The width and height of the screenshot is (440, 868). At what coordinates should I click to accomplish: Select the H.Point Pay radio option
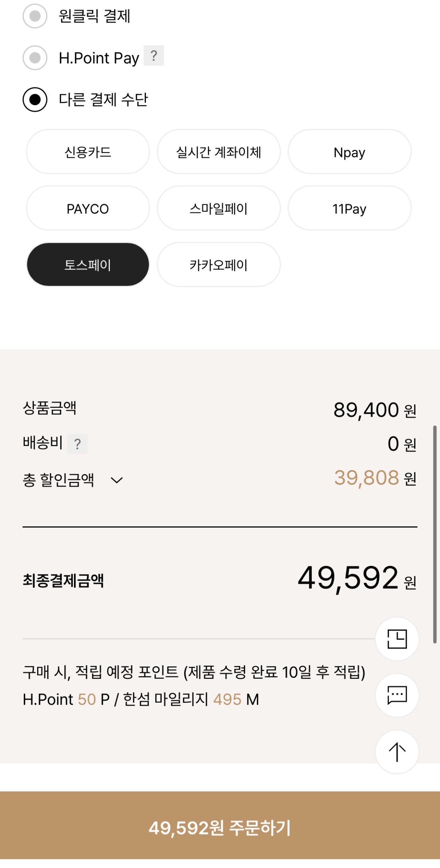[35, 58]
